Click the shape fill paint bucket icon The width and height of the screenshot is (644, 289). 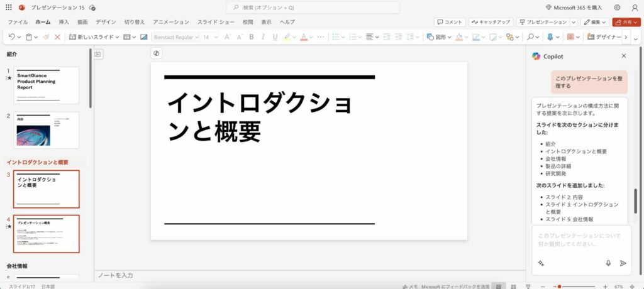(x=458, y=37)
